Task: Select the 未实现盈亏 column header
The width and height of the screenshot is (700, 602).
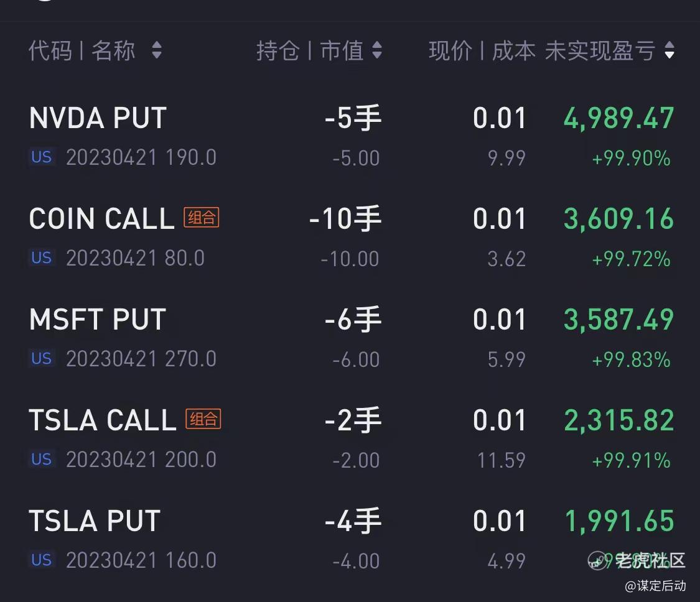Action: tap(600, 50)
